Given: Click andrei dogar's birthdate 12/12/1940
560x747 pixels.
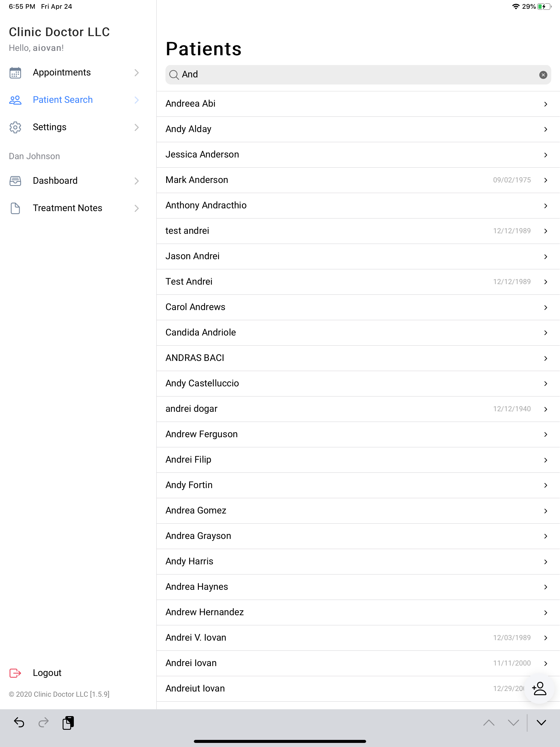Looking at the screenshot, I should pos(512,409).
